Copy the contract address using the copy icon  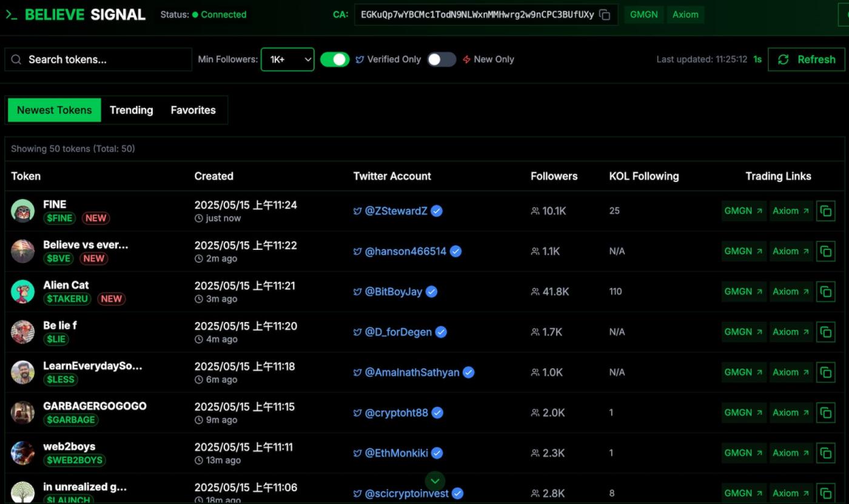[x=604, y=15]
